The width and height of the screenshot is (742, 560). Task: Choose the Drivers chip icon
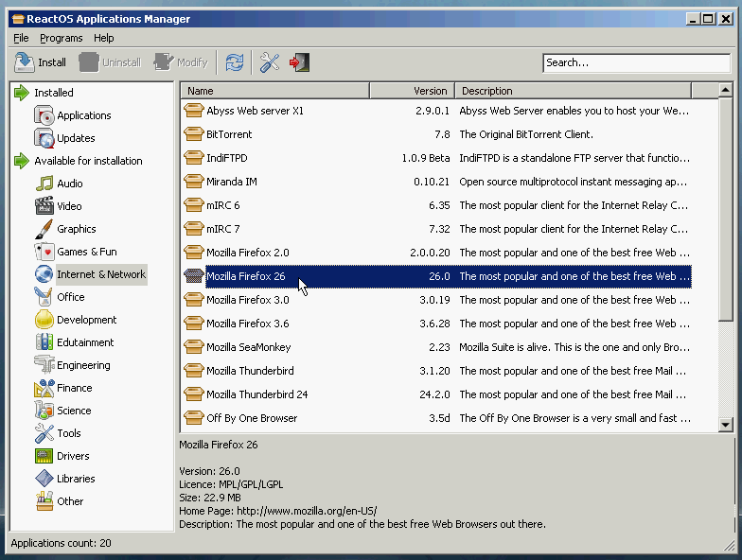point(44,456)
